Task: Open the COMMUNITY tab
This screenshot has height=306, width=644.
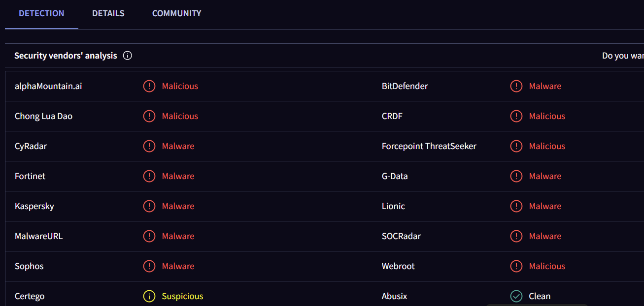Action: click(x=177, y=13)
